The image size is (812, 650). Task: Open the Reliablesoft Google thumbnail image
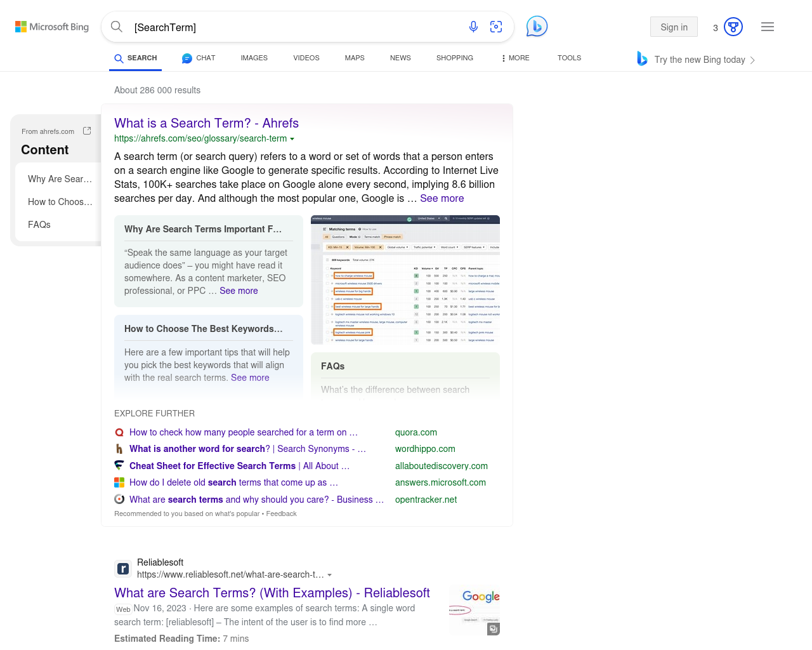(x=475, y=611)
